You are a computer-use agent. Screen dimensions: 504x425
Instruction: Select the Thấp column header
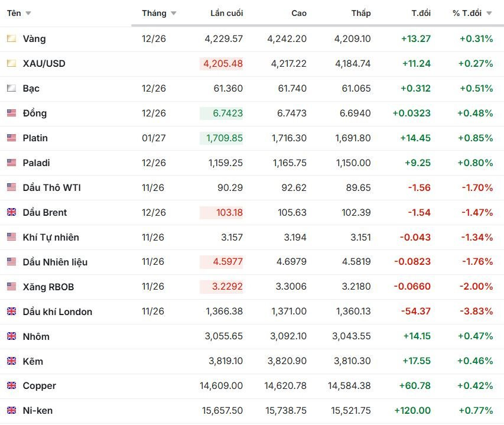(361, 13)
